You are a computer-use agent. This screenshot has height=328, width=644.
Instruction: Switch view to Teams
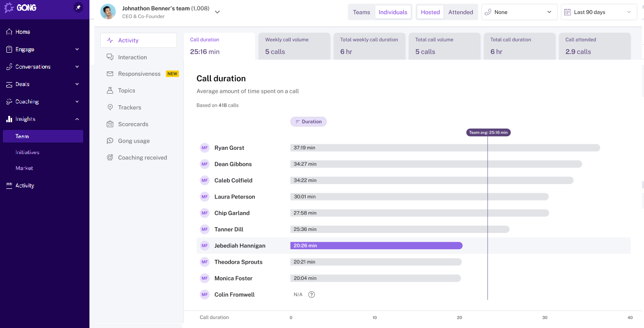(x=361, y=12)
